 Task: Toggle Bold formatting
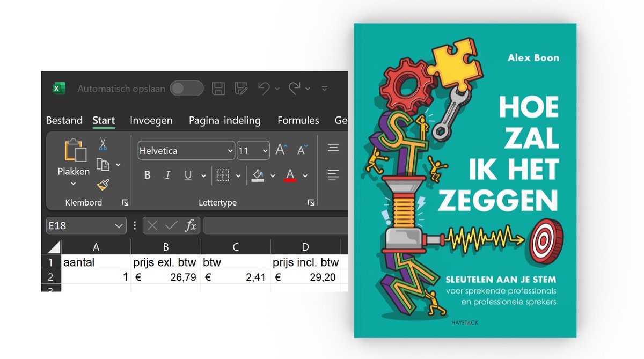coord(148,175)
